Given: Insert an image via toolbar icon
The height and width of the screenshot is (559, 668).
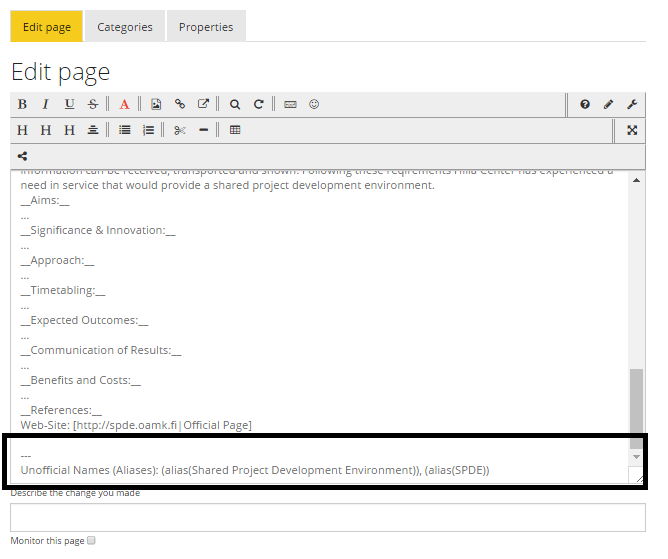Looking at the screenshot, I should tap(156, 104).
